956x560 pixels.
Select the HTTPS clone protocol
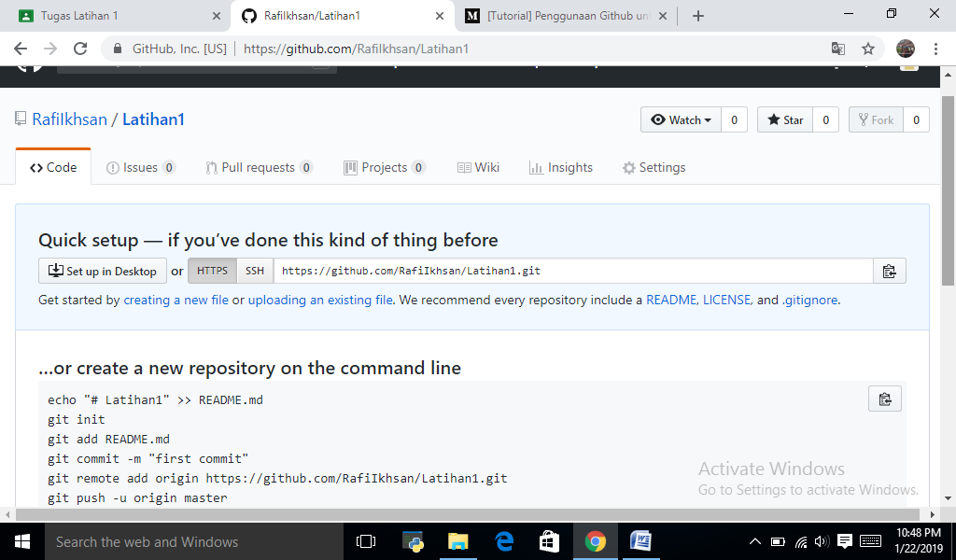211,271
